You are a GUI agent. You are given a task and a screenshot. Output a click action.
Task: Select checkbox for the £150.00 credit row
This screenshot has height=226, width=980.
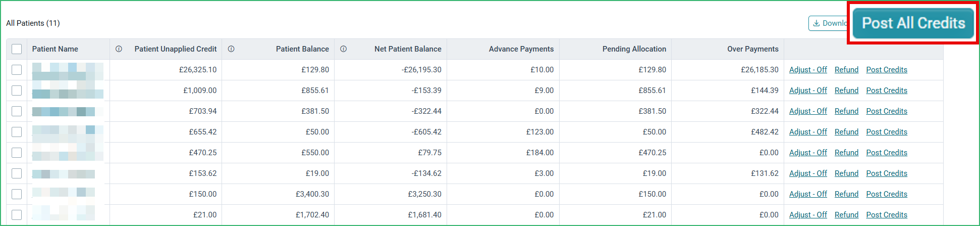17,194
